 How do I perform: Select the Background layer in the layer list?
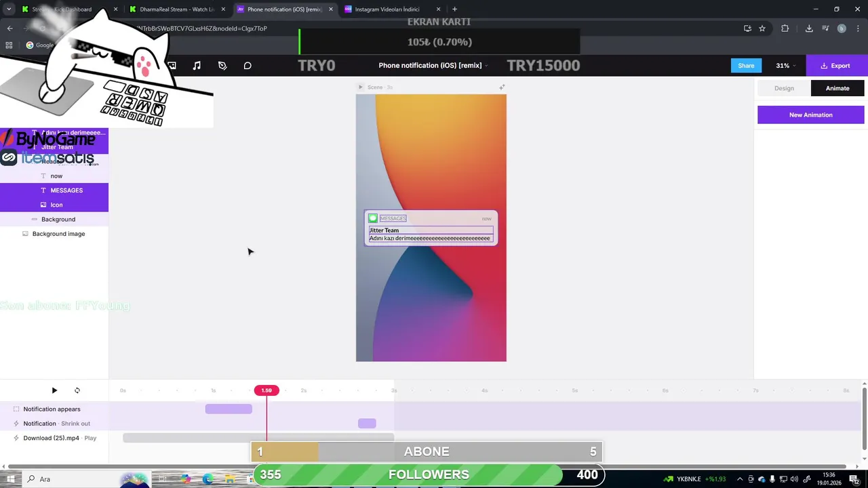click(x=54, y=219)
